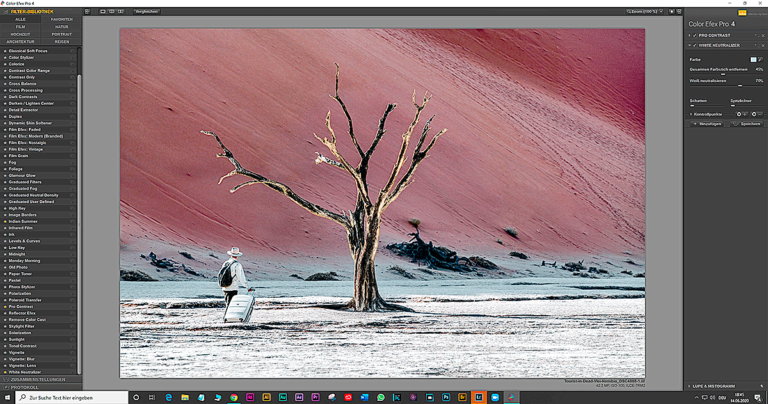Remove the Pro Contrast filter
The width and height of the screenshot is (768, 404).
coord(761,35)
